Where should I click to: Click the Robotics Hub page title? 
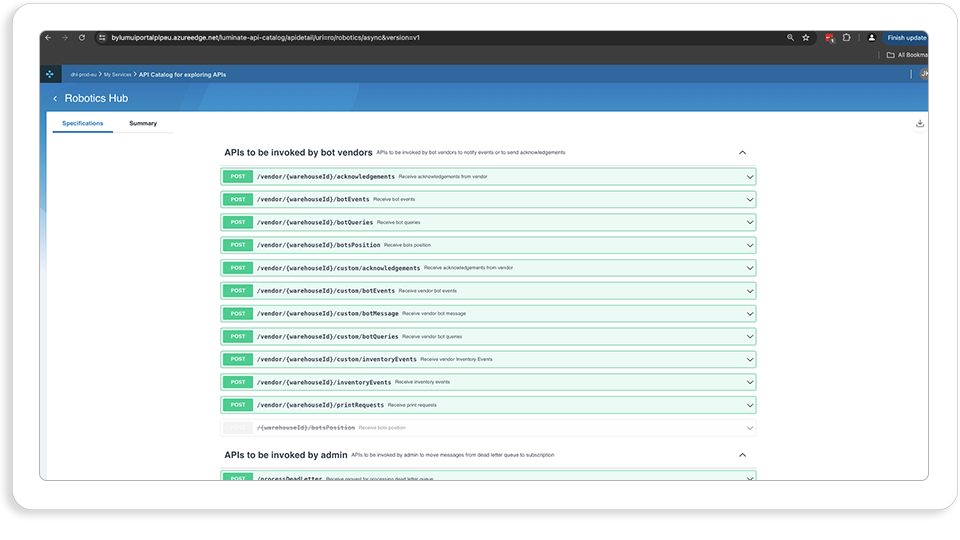coord(96,99)
